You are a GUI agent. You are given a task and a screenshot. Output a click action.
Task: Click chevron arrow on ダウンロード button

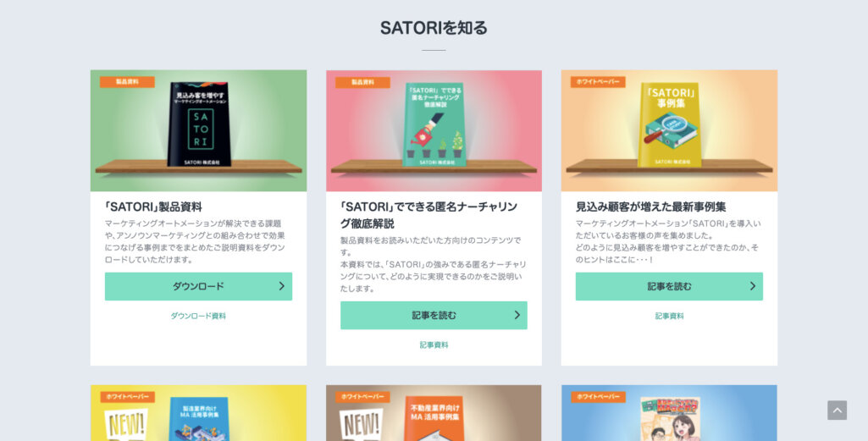click(281, 286)
